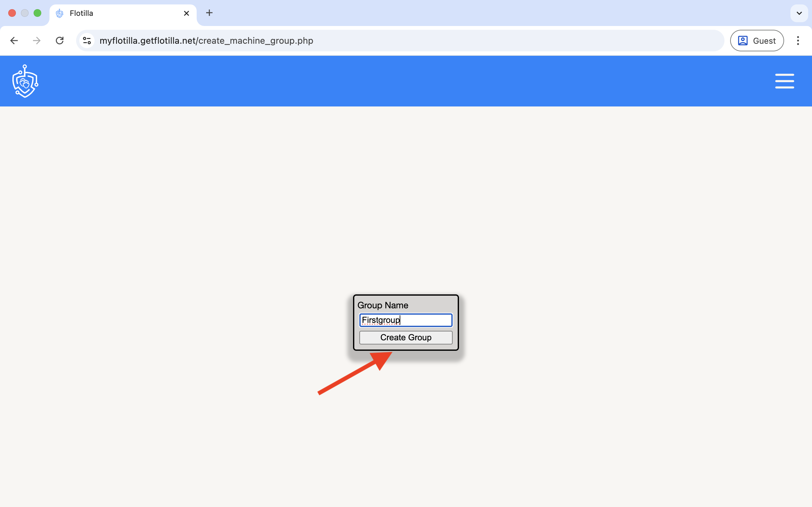Click the browser forward arrow
This screenshot has height=507, width=812.
point(36,41)
